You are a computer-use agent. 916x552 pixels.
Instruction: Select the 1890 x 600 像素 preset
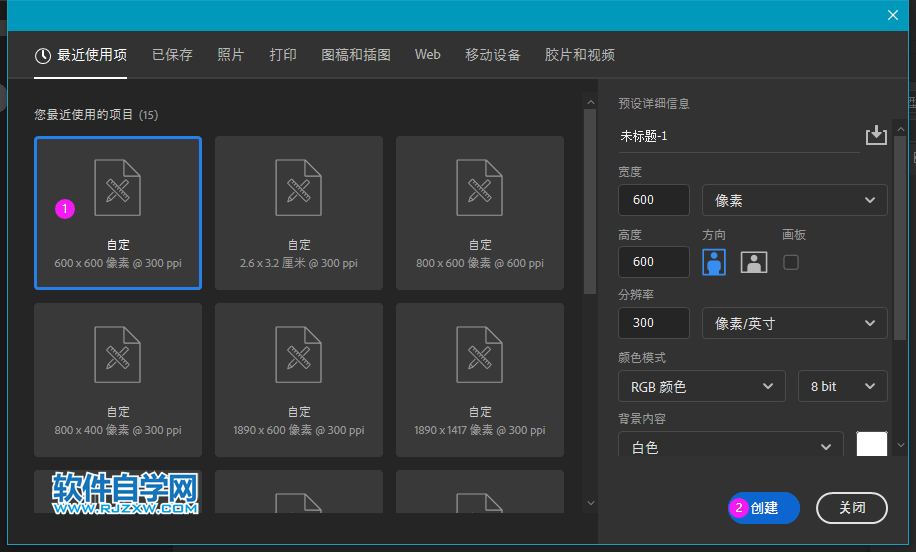299,380
